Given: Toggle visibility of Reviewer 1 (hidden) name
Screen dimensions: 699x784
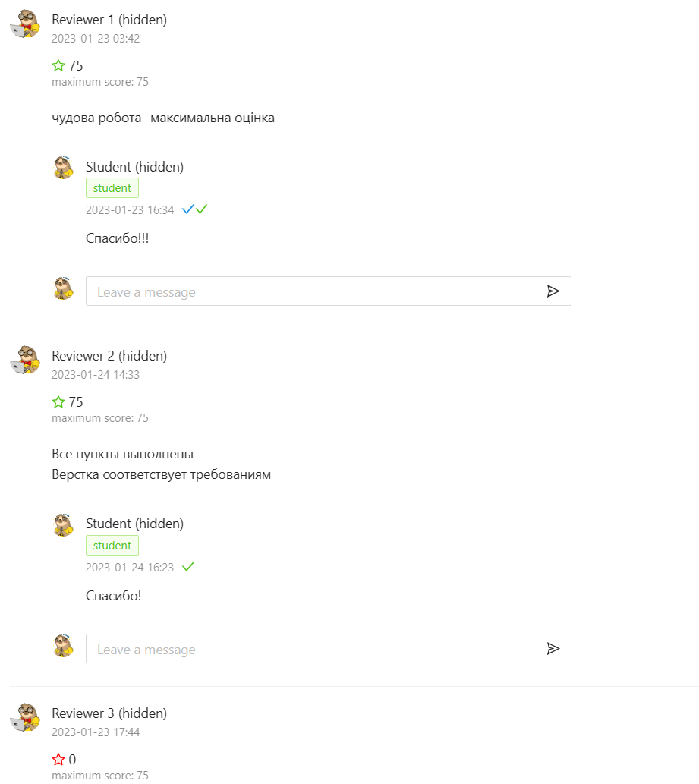Looking at the screenshot, I should [x=109, y=19].
